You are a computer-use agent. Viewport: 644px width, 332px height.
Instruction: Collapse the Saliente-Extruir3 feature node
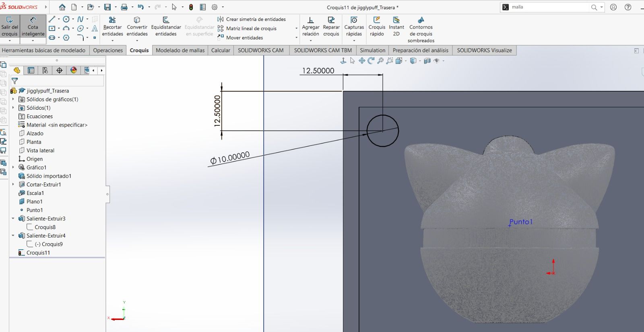coord(13,219)
